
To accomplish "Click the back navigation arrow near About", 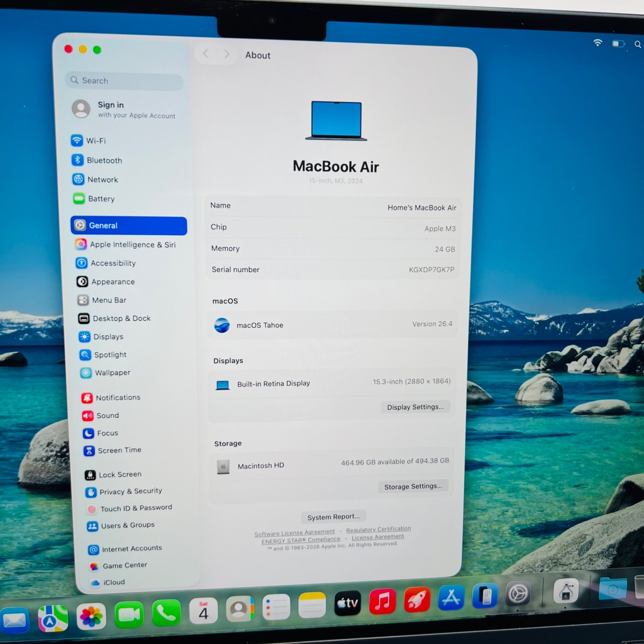I will tap(206, 54).
